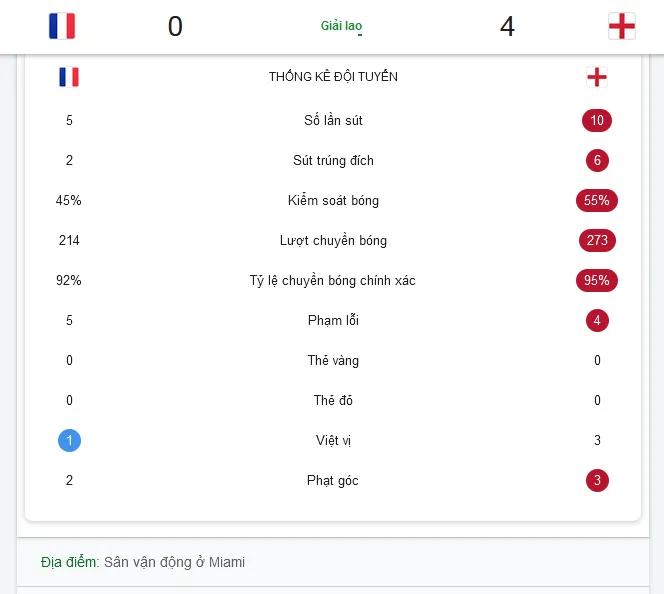This screenshot has width=664, height=594.
Task: Click the red 55% possession badge
Action: pos(597,200)
